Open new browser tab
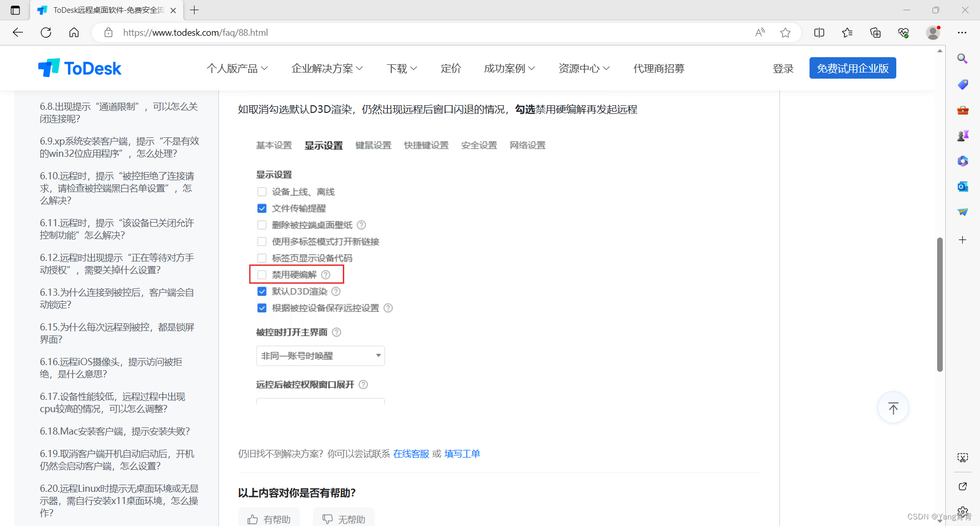Screen dimensions: 980x526 tap(194, 10)
